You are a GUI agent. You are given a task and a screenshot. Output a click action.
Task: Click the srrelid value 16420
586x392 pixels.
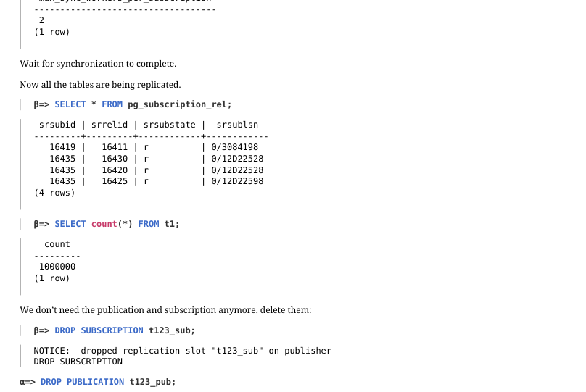pyautogui.click(x=115, y=170)
